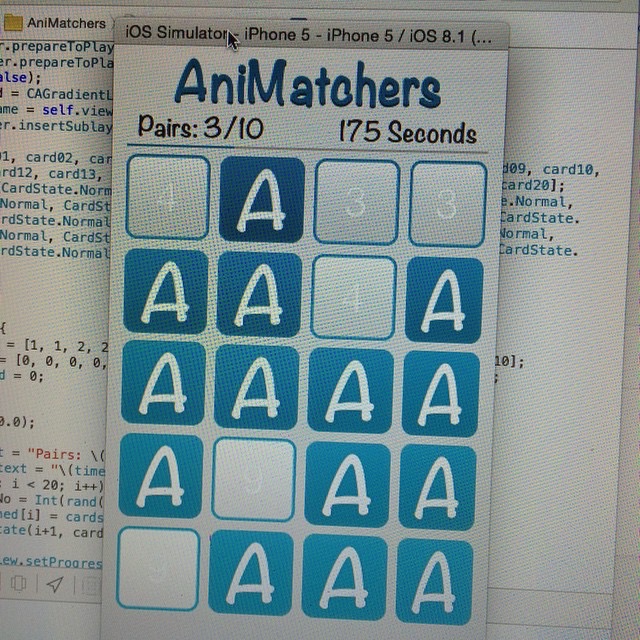This screenshot has height=640, width=640.
Task: Click the 'ew.setProgres' code line in Xcode
Action: [51, 562]
